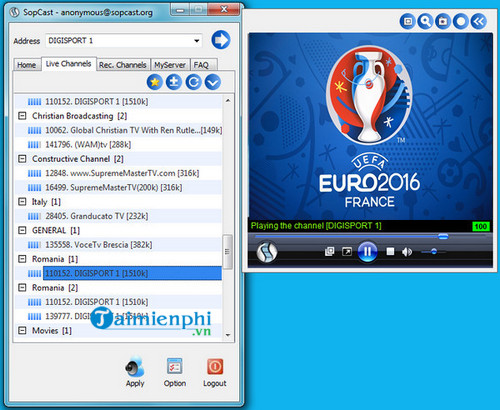Collapse the Movies [1] group
The width and height of the screenshot is (500, 410).
pos(22,331)
